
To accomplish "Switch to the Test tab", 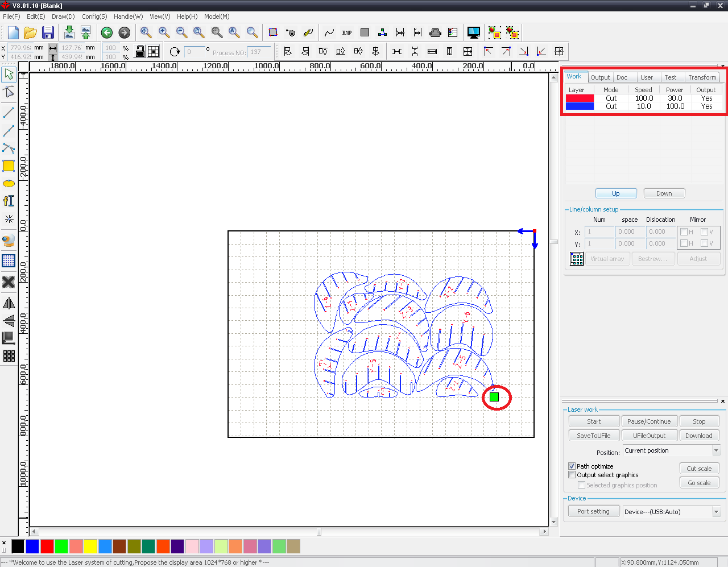I will (671, 77).
